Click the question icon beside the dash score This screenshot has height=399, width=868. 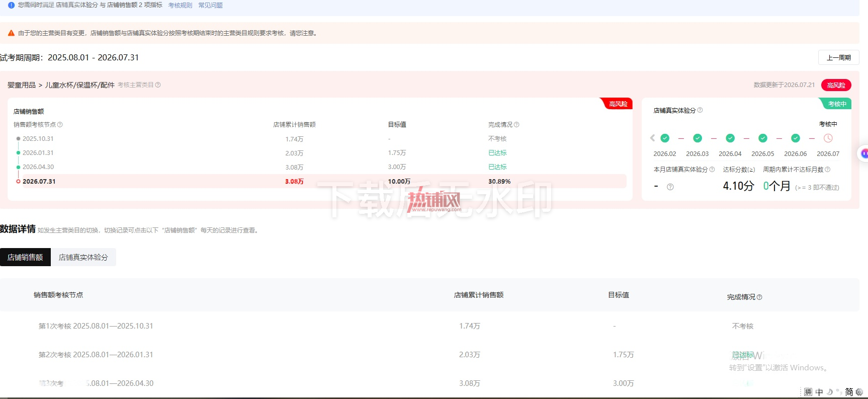[x=670, y=187]
